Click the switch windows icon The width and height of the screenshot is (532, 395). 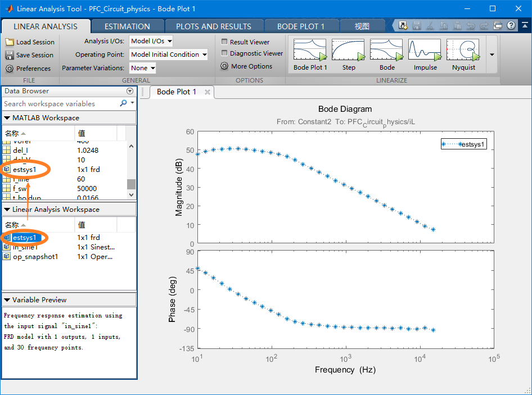(x=498, y=25)
